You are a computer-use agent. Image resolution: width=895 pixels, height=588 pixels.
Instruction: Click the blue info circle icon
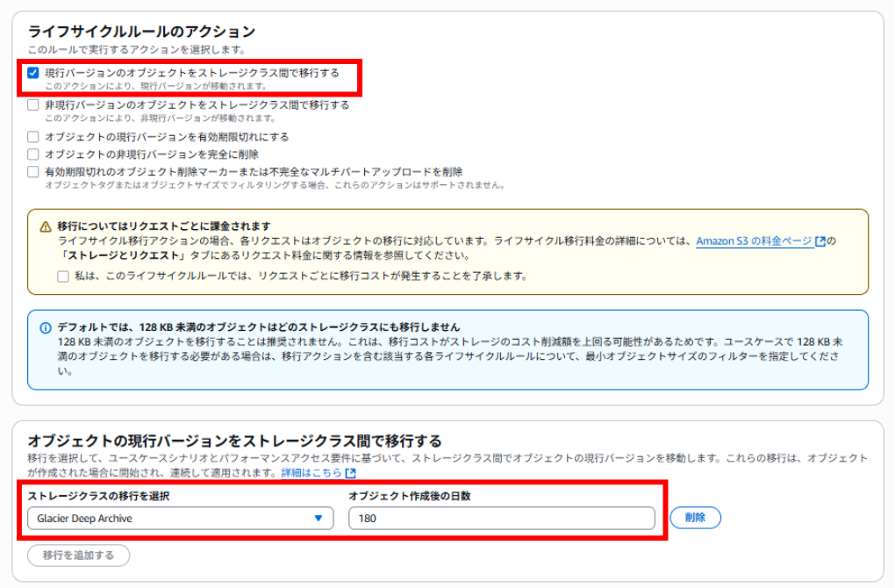(x=46, y=327)
